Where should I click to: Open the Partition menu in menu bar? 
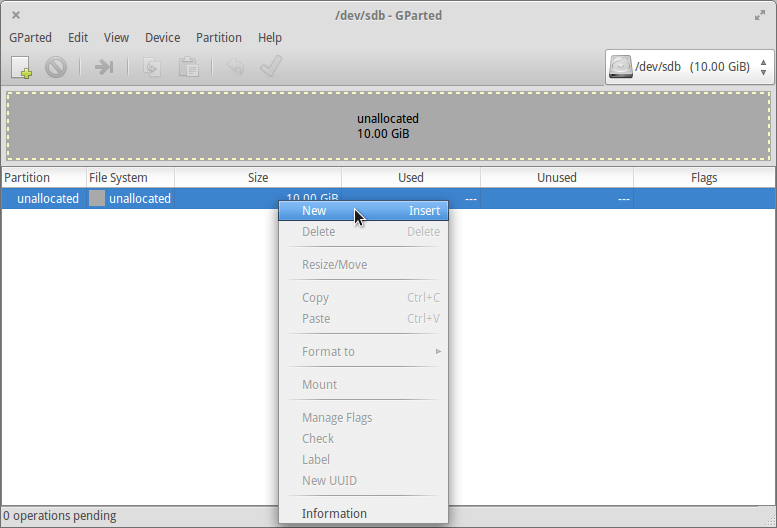pyautogui.click(x=219, y=38)
